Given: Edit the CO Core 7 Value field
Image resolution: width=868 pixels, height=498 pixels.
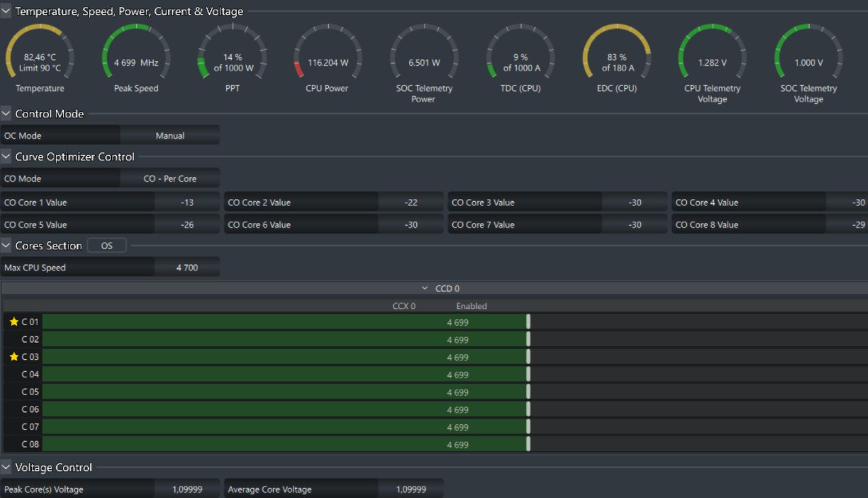Looking at the screenshot, I should click(x=635, y=225).
